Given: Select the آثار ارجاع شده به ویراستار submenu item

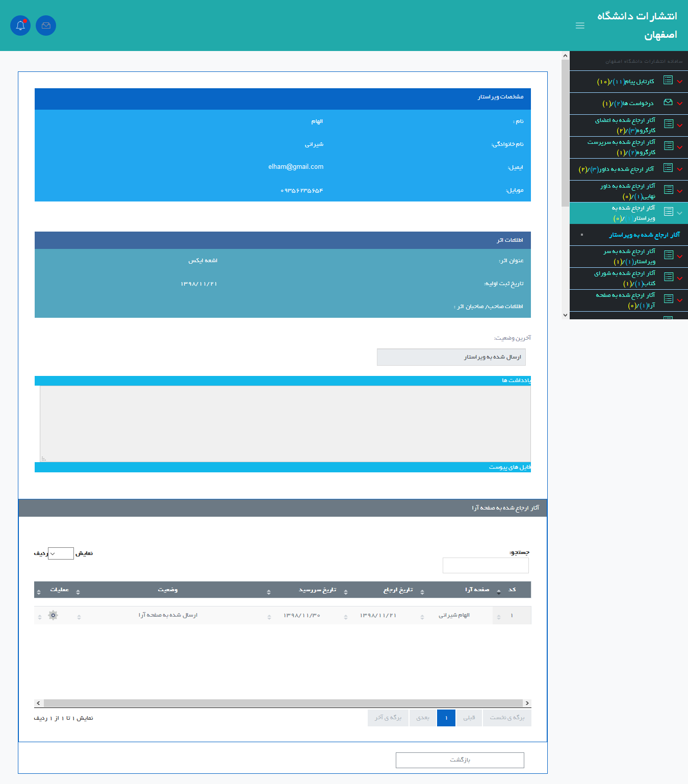Looking at the screenshot, I should pos(644,235).
